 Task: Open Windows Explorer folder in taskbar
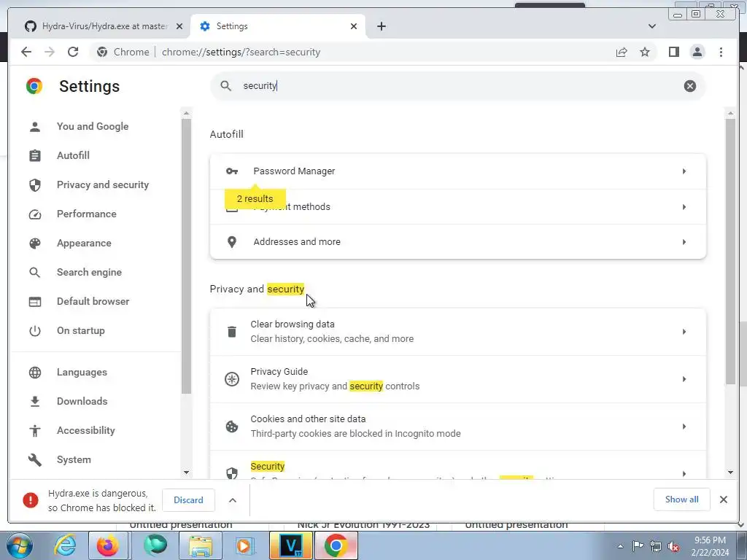[x=201, y=545]
